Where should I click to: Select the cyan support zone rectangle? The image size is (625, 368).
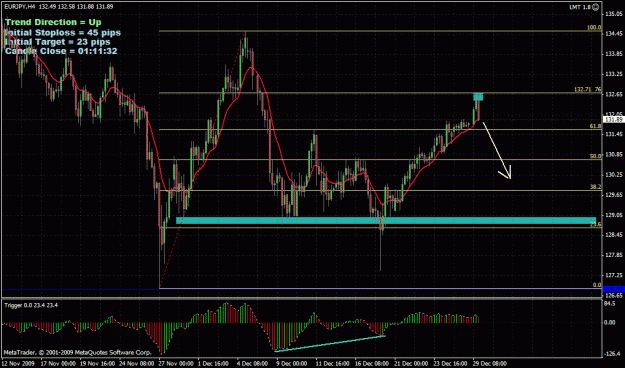click(x=386, y=220)
